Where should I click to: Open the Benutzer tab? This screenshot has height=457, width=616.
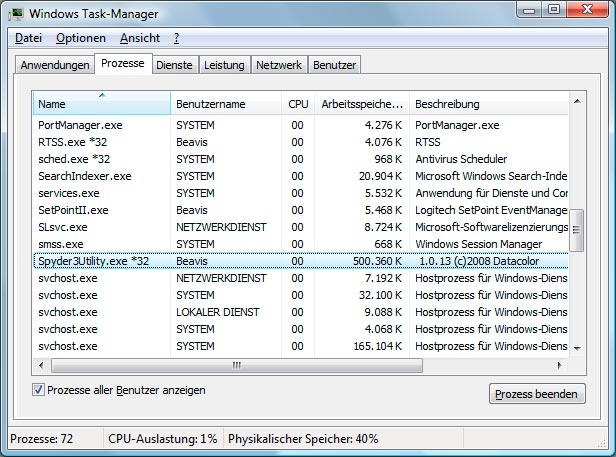334,65
